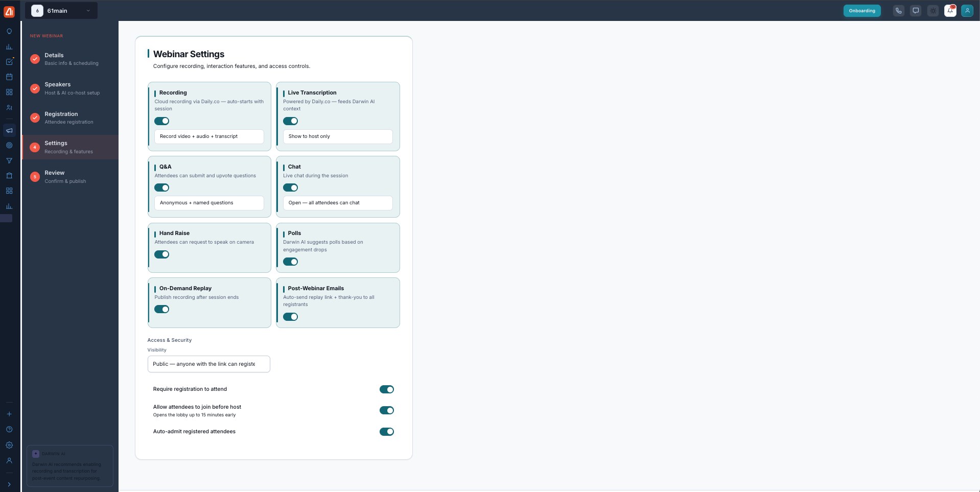980x492 pixels.
Task: Open the 61main workspace dropdown
Action: 61,11
